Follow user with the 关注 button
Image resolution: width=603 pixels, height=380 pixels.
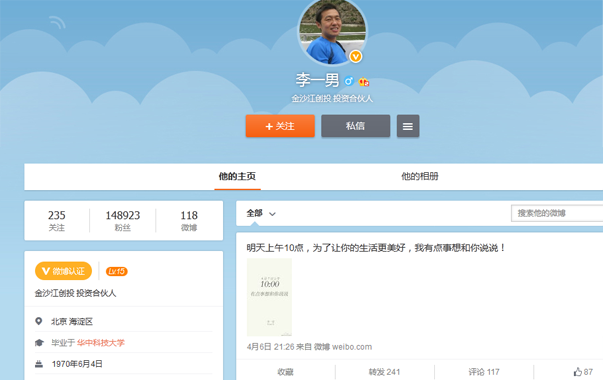[x=280, y=126]
